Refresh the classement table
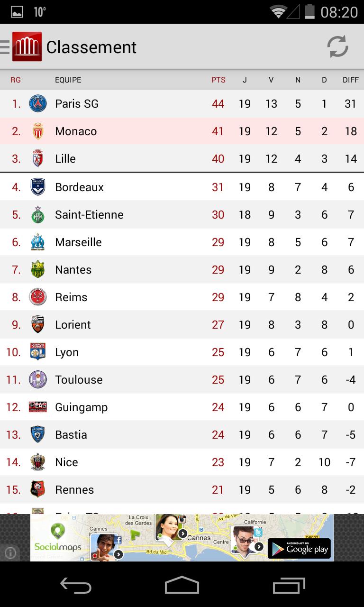The image size is (364, 607). pos(337,47)
